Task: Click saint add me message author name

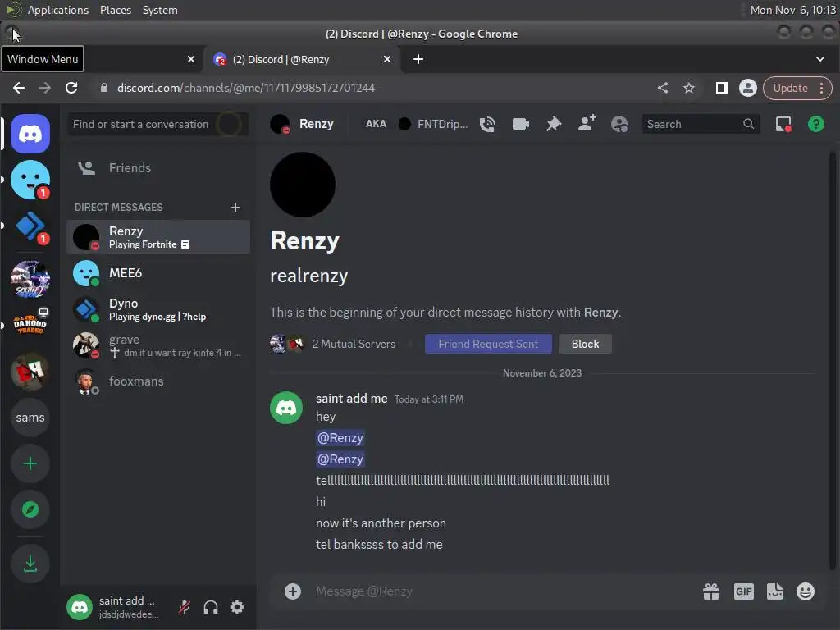Action: pos(351,399)
